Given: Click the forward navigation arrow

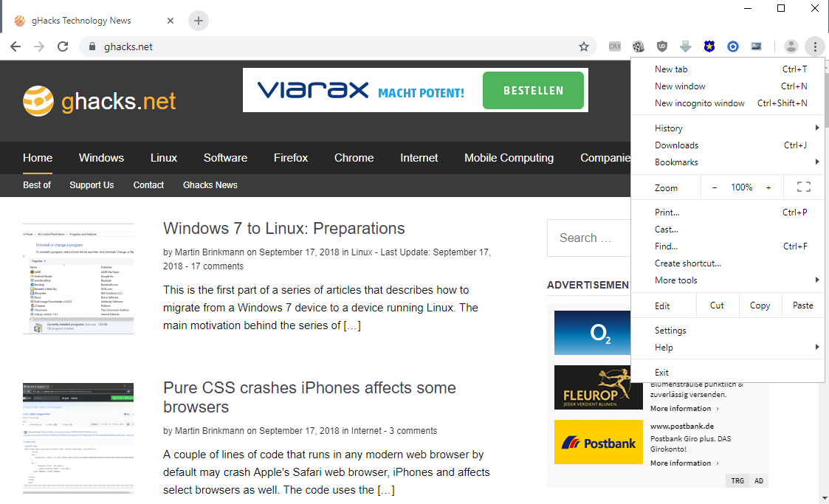Looking at the screenshot, I should click(x=39, y=46).
